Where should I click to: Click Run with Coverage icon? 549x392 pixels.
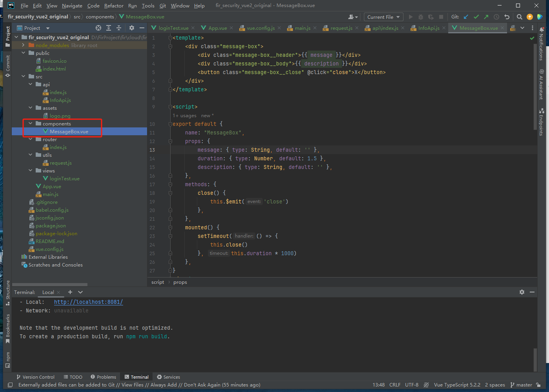(431, 17)
